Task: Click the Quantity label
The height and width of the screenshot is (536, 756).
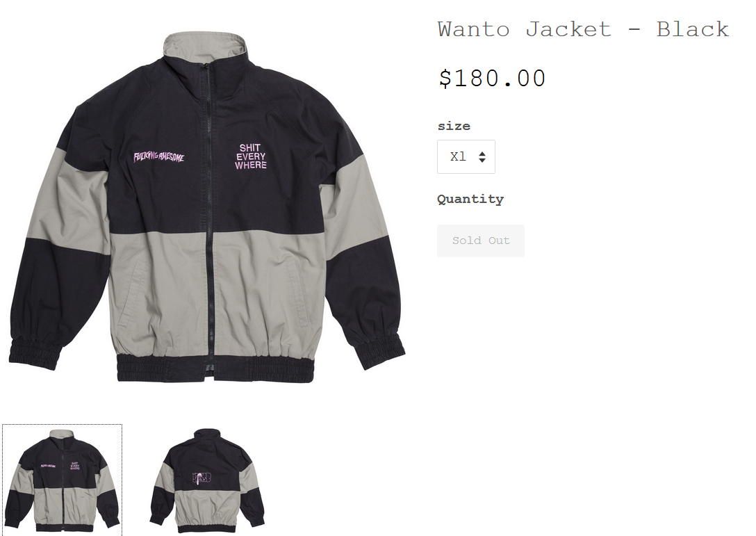Action: point(470,199)
